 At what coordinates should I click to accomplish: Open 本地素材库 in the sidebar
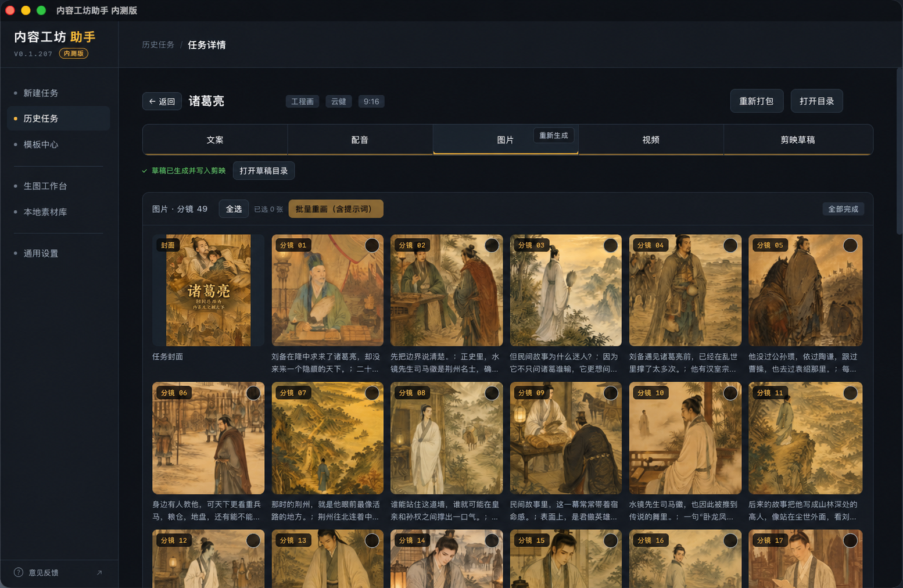(58, 212)
